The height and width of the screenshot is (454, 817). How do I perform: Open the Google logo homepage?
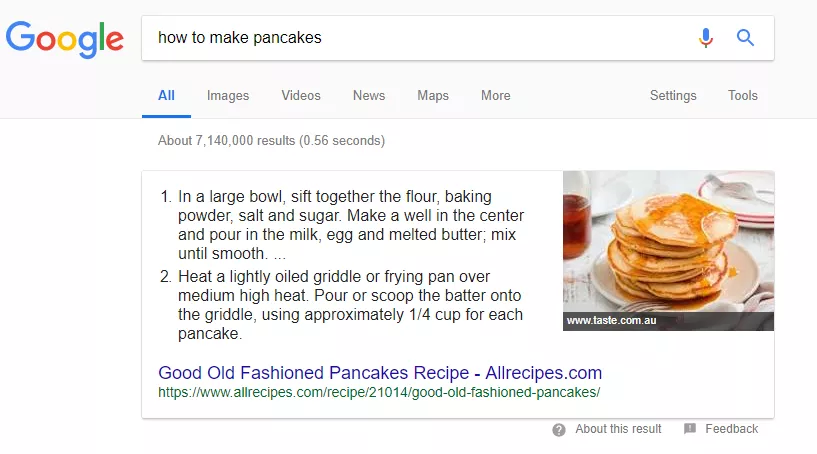click(65, 39)
